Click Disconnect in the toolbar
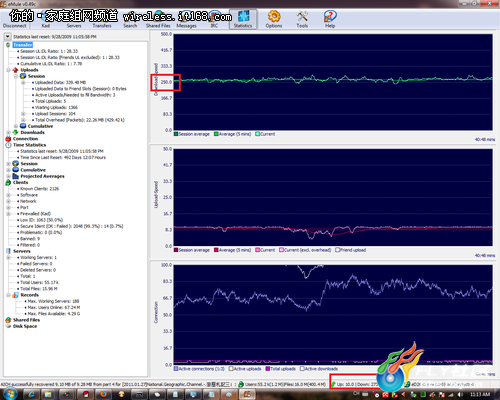The image size is (500, 400). [15, 26]
